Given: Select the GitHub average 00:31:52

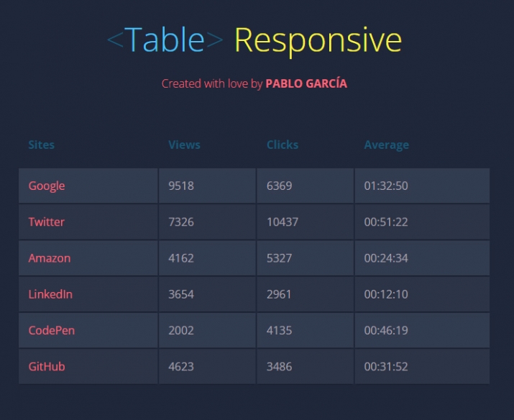Looking at the screenshot, I should [x=386, y=366].
